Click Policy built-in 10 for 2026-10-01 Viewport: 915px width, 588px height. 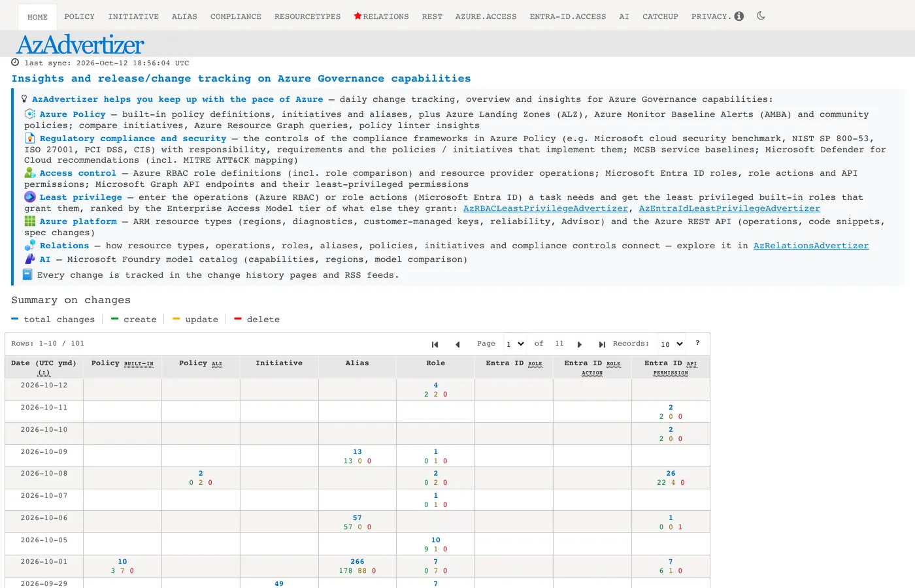(x=122, y=562)
